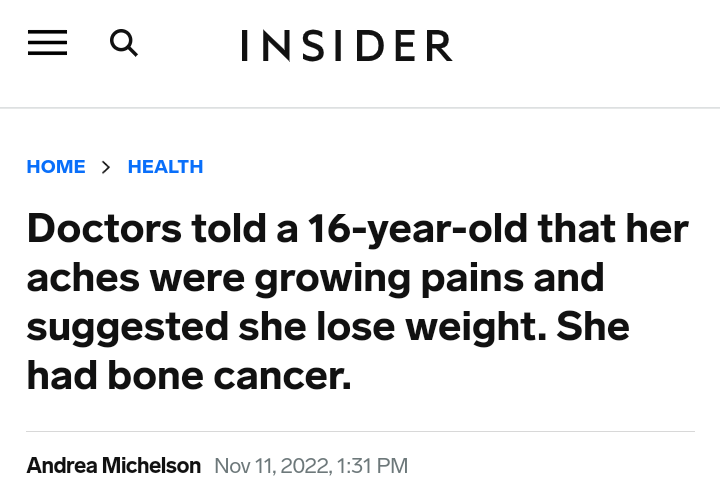Go to the INSIDER logo homepage
Screen dimensions: 720x487
point(346,46)
